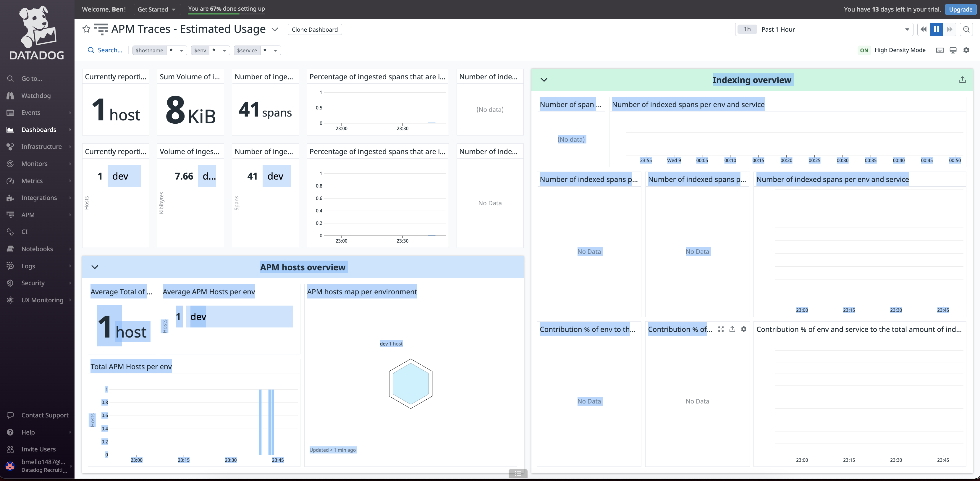Open Contribution % widget settings gear

pos(743,329)
